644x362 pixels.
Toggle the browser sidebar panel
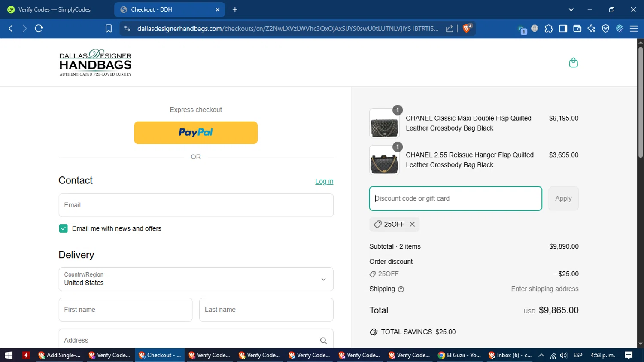click(x=563, y=28)
